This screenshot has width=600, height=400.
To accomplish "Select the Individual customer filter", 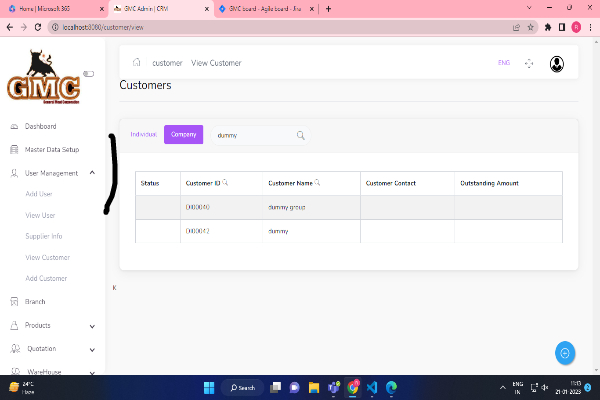I will click(144, 134).
